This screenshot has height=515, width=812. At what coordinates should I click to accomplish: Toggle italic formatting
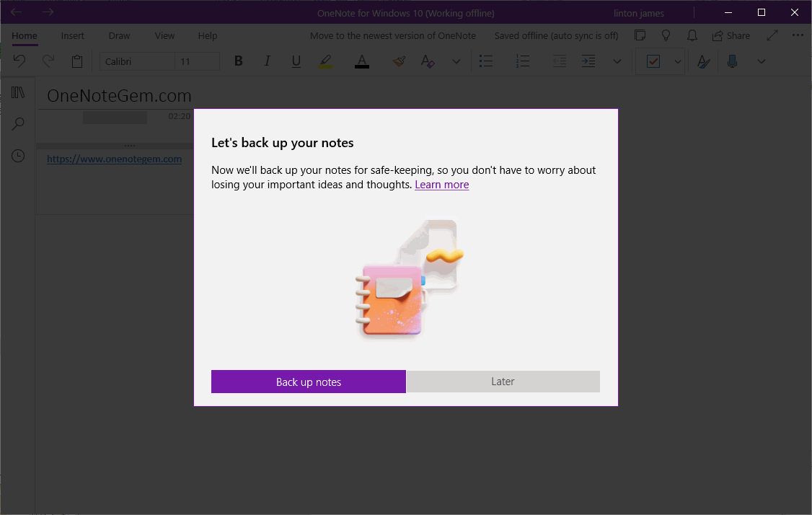[x=268, y=61]
